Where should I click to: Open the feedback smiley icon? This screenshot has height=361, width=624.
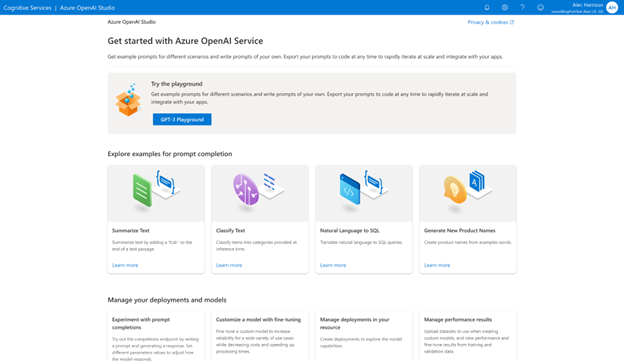[x=540, y=8]
